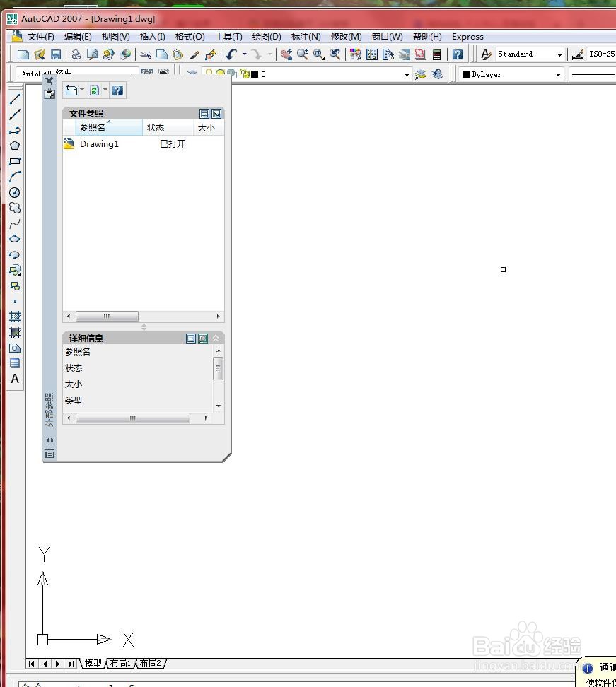
Task: Select the Spline tool
Action: tap(15, 223)
